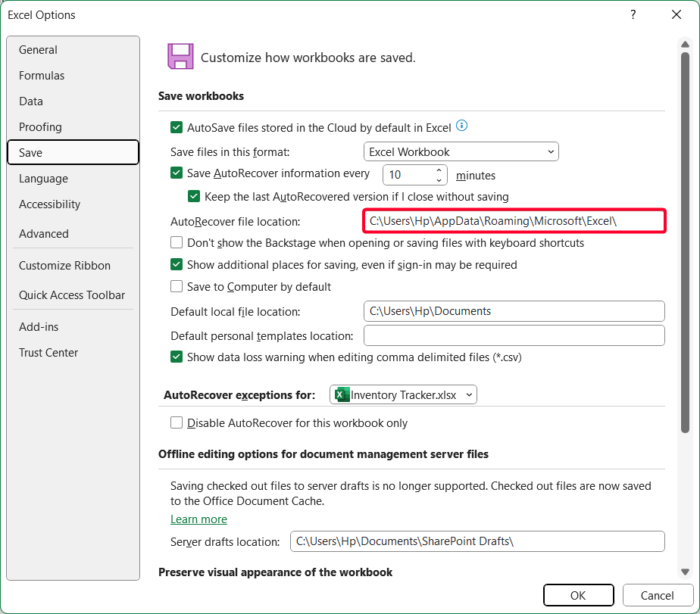Select the Advanced category
The image size is (700, 614).
coord(44,233)
